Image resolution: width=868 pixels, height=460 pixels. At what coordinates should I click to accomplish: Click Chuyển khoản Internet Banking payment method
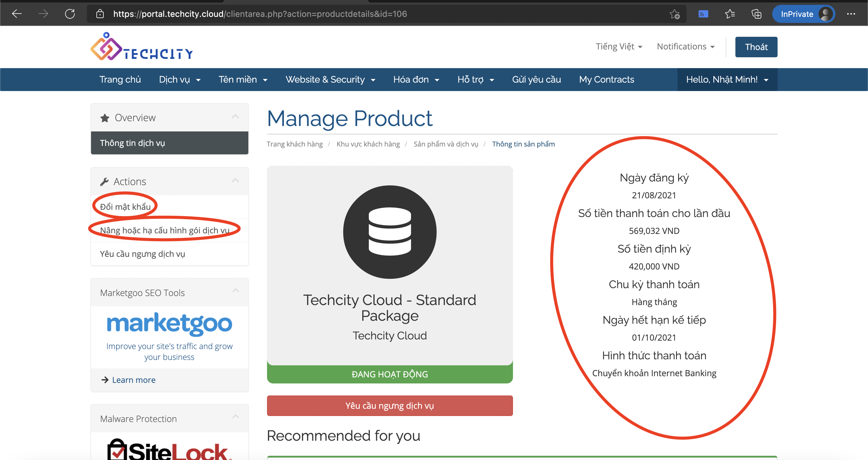click(x=654, y=373)
